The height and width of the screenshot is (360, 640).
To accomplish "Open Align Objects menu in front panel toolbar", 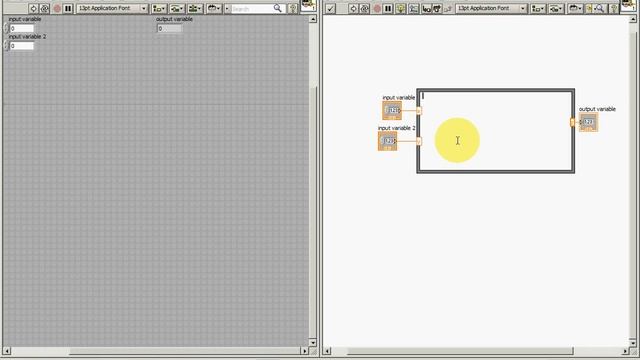I will [x=159, y=8].
